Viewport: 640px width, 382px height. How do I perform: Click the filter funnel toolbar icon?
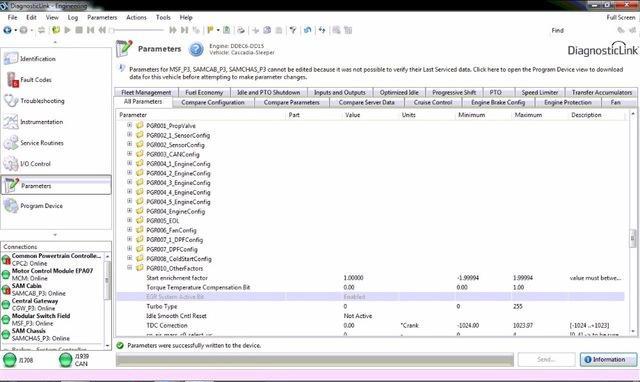pos(293,30)
